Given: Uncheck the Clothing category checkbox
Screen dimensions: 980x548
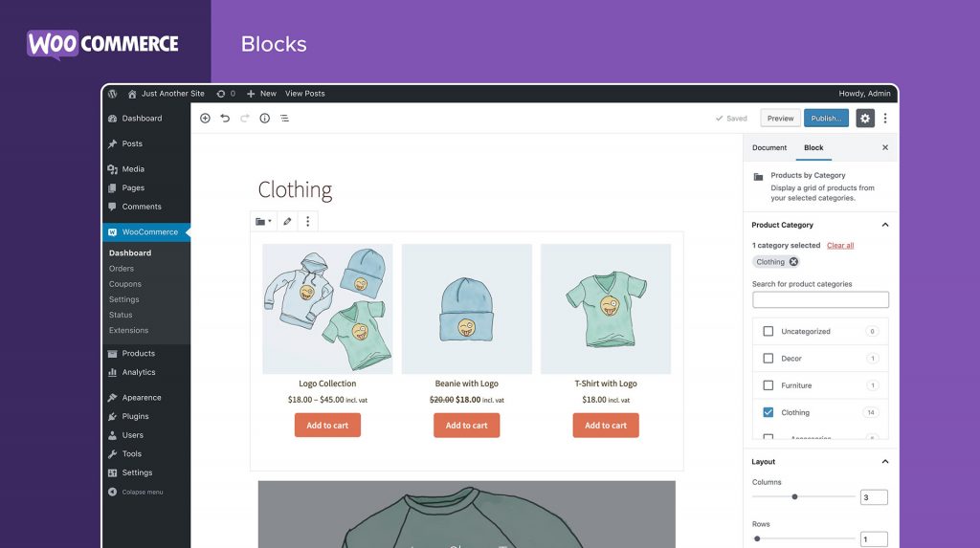Looking at the screenshot, I should pos(768,412).
